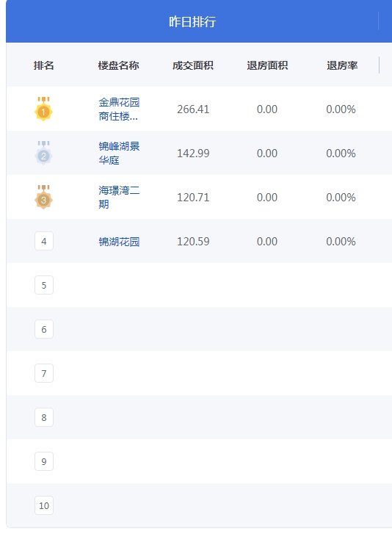Click the silver rank 2 medal icon
The height and width of the screenshot is (534, 392).
[43, 153]
